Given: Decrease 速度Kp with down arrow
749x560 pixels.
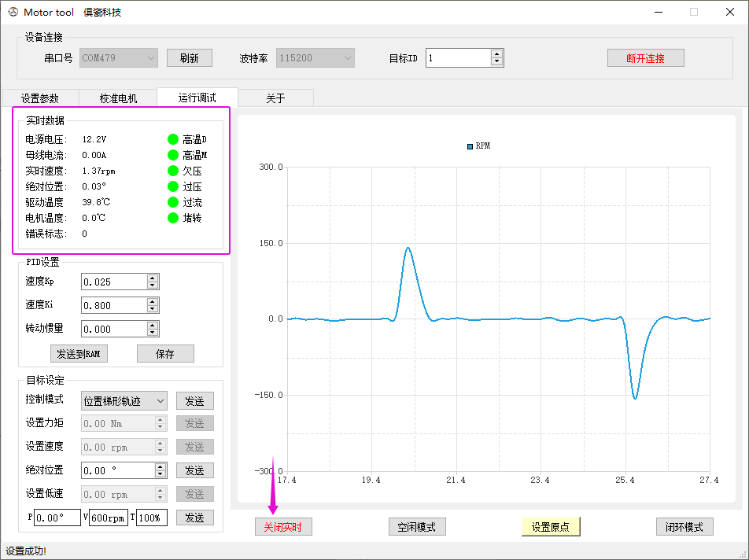Looking at the screenshot, I should pos(153,286).
